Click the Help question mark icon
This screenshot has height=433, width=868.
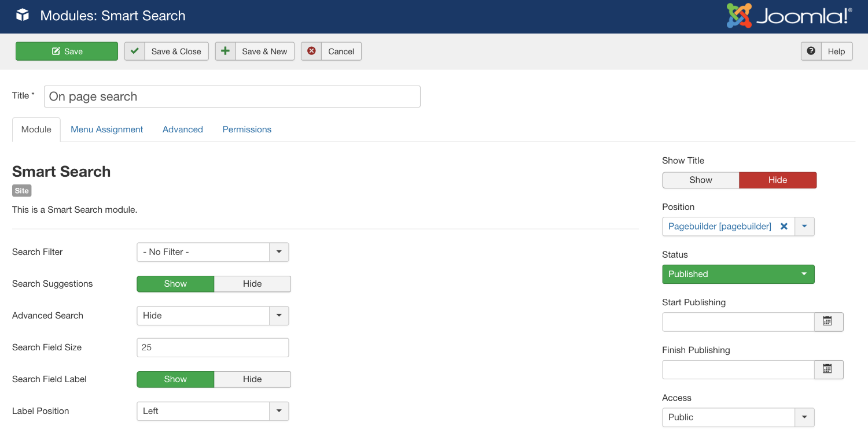tap(811, 51)
